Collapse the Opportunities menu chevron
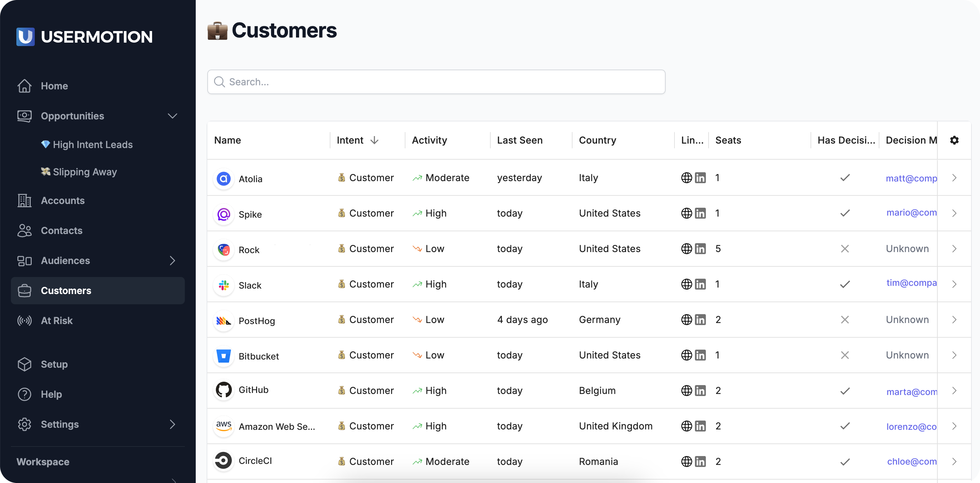Screen dimensions: 980x483 [172, 116]
